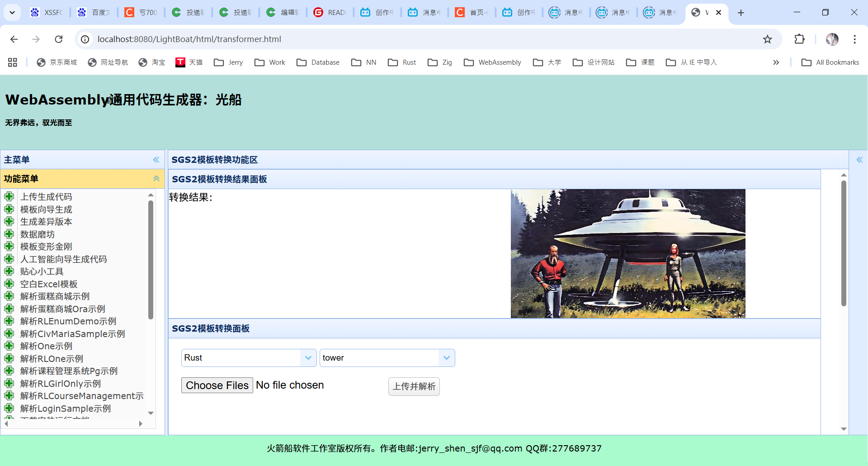Image resolution: width=868 pixels, height=466 pixels.
Task: Click the green plus icon beside 空白Excel模板
Action: coord(10,284)
